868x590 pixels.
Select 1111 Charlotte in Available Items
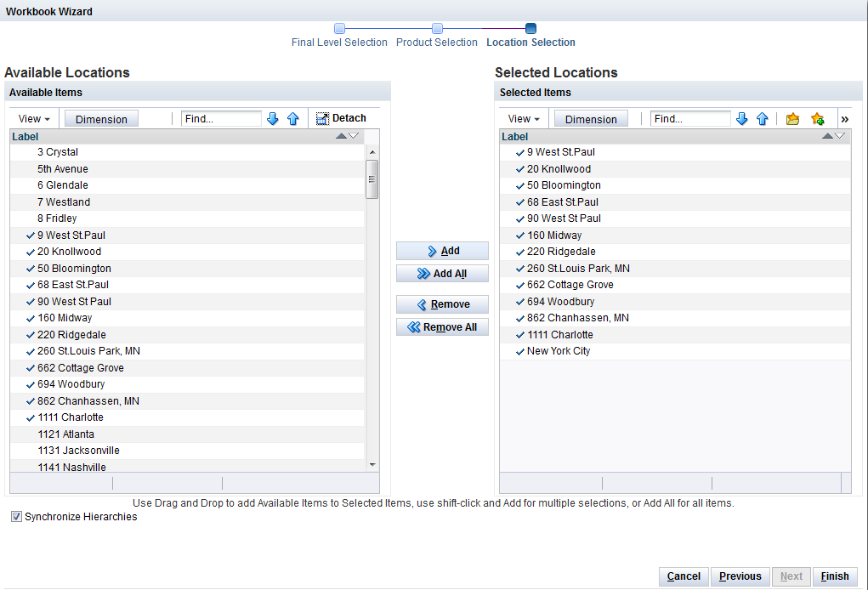click(x=187, y=418)
